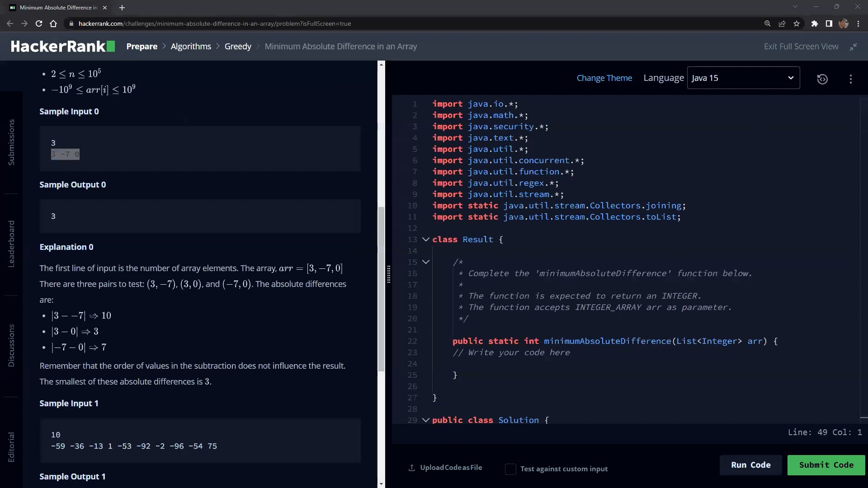Click the problem panel vertical scrollbar

coord(381,289)
